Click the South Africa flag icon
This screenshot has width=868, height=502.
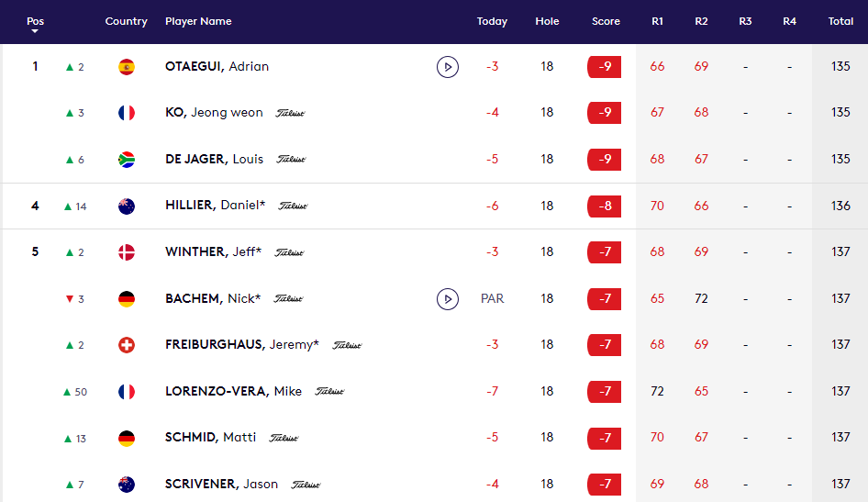[127, 159]
